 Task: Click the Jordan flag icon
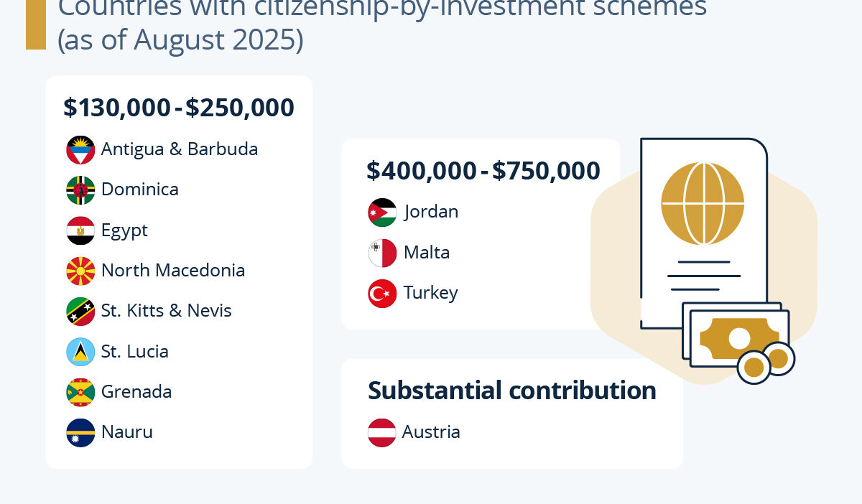click(x=382, y=213)
